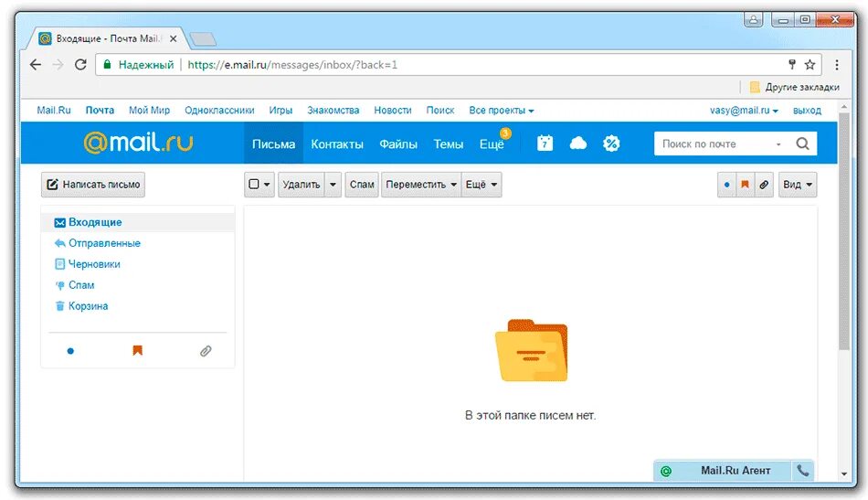Screen dimensions: 868x500
Task: Open the Mail.Ru Агент chat bar
Action: [x=735, y=471]
